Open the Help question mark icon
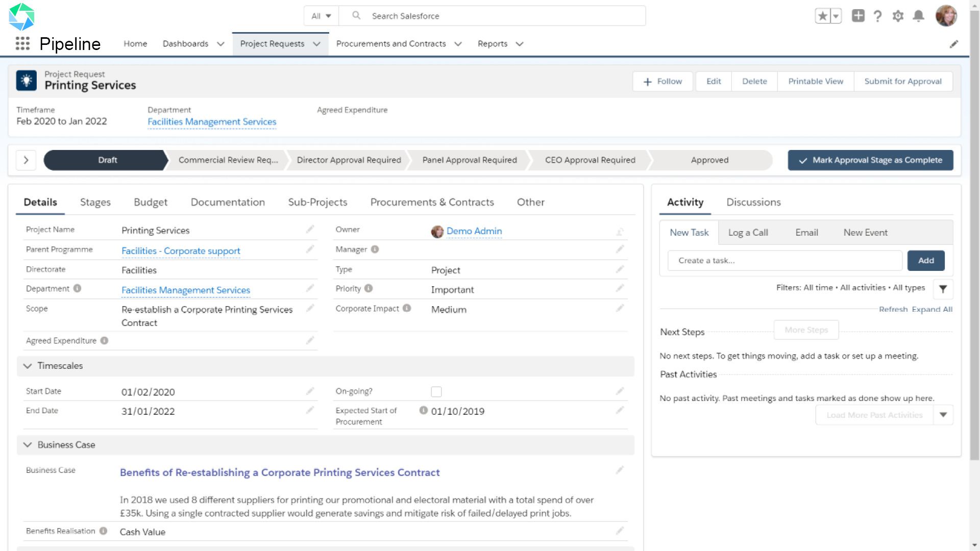Viewport: 980px width, 551px height. pyautogui.click(x=877, y=16)
